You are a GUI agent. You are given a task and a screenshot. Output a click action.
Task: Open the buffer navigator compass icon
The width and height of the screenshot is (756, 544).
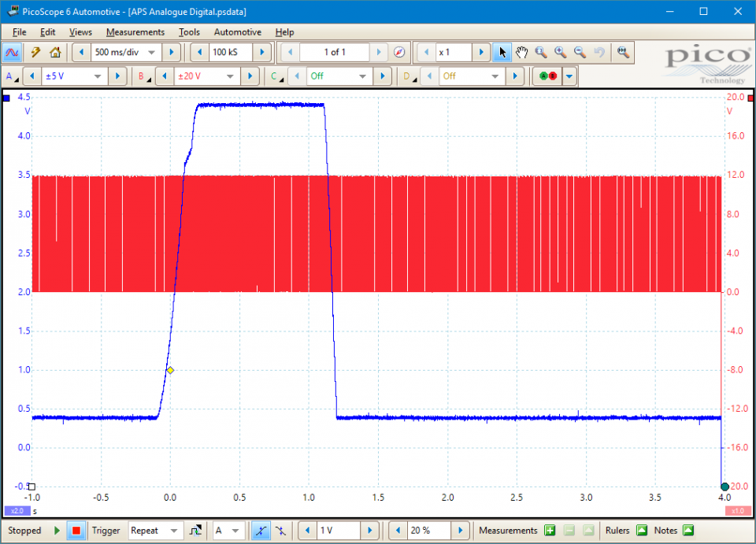pos(399,53)
